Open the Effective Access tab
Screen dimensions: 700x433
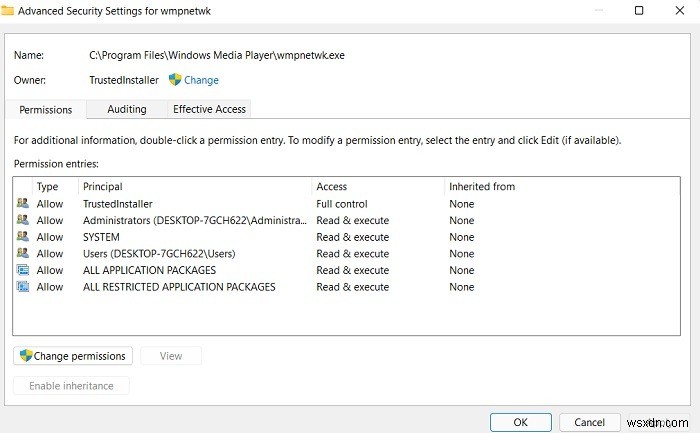[209, 109]
